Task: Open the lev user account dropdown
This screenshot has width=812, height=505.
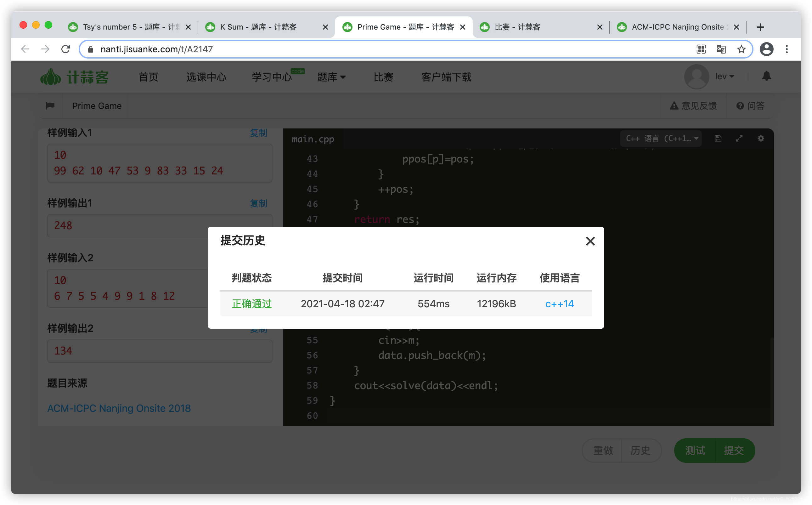Action: click(x=724, y=77)
